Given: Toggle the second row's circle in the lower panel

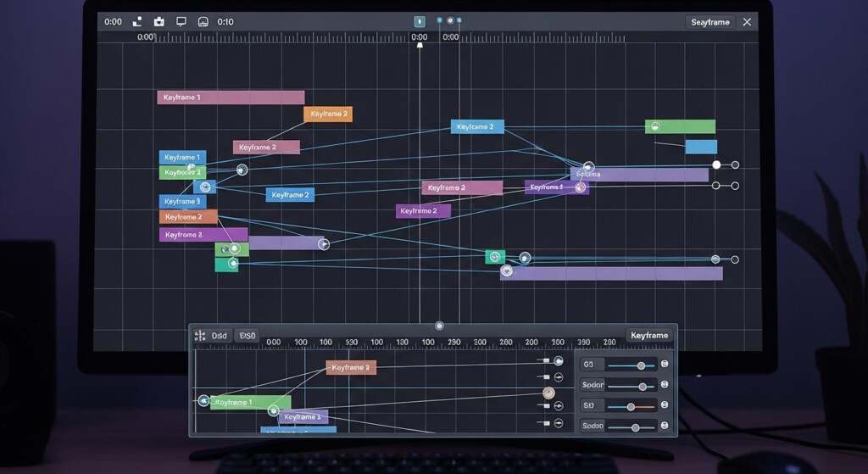Looking at the screenshot, I should [559, 377].
